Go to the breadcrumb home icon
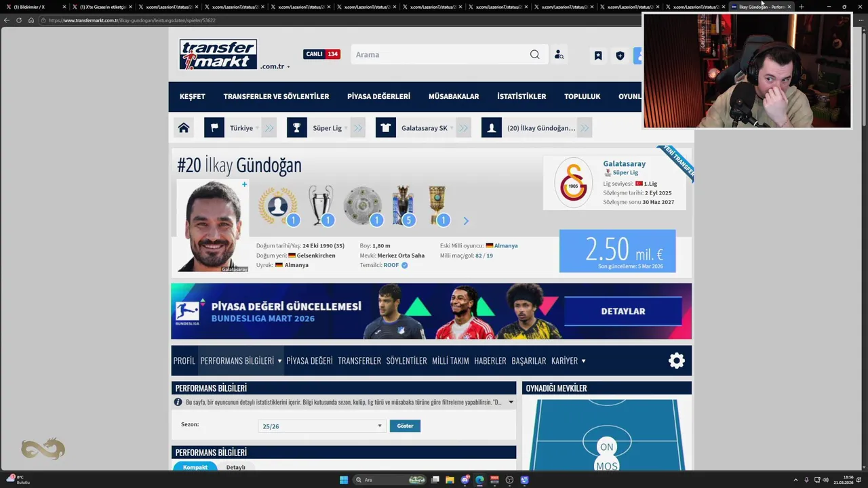Viewport: 868px width, 488px height. pyautogui.click(x=184, y=127)
